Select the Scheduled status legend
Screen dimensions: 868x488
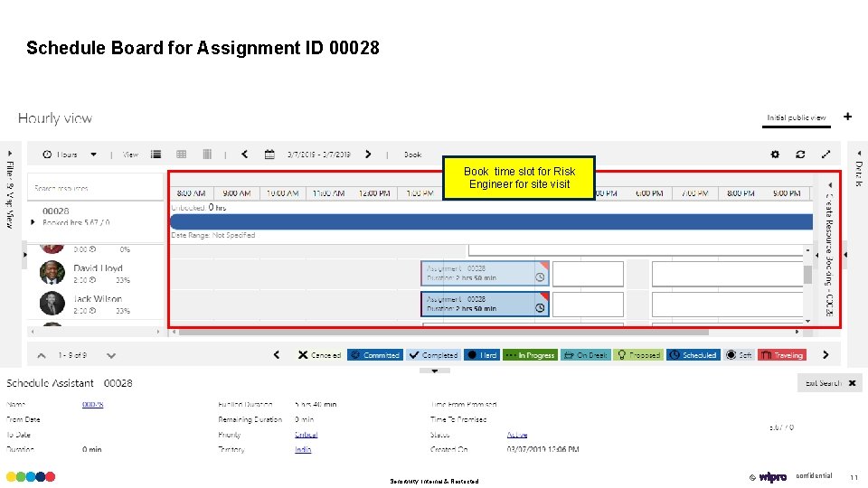[x=693, y=355]
